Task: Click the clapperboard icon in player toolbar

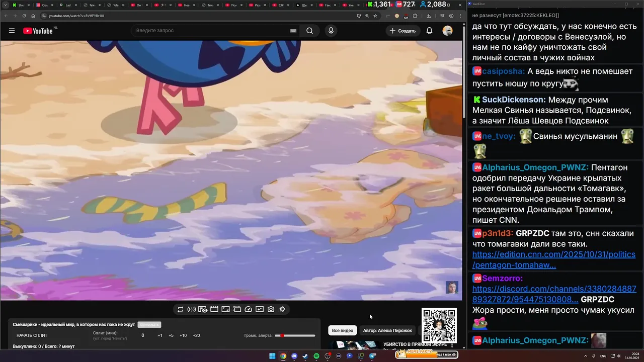Action: point(214,309)
